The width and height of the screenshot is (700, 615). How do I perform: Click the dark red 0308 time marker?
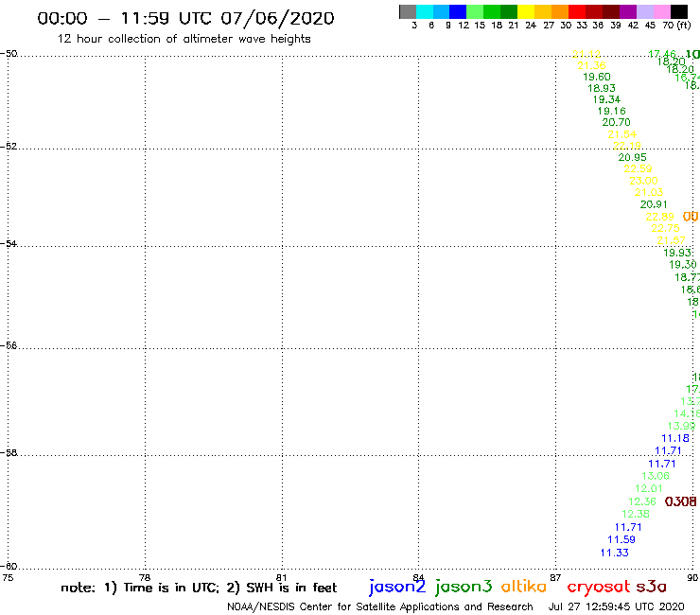[x=680, y=501]
